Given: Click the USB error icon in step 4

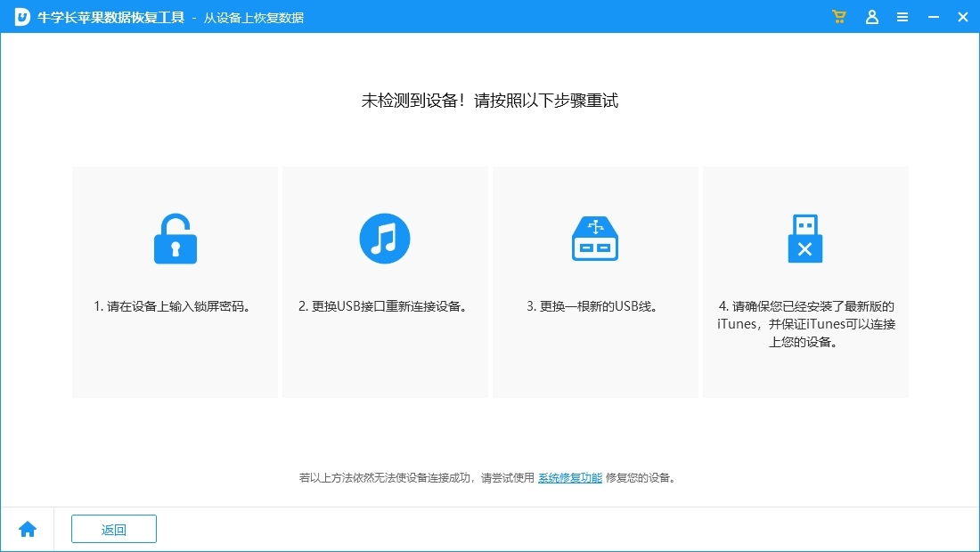Looking at the screenshot, I should [804, 238].
